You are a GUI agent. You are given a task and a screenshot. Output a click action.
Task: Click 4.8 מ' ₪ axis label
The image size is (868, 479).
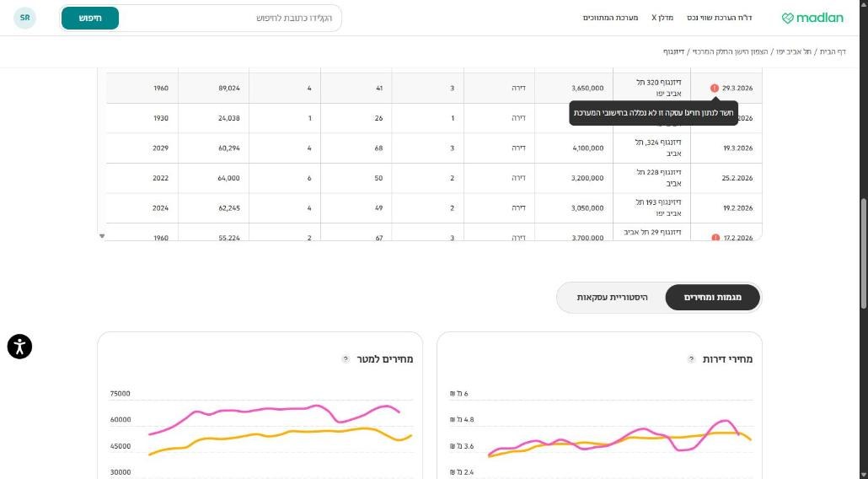click(x=463, y=420)
